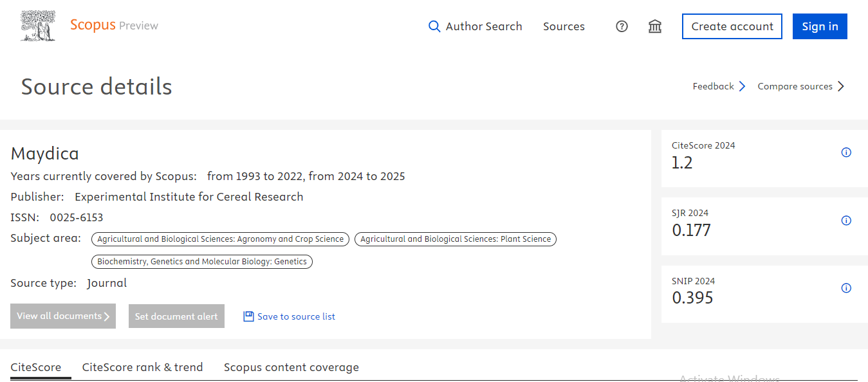The width and height of the screenshot is (868, 382).
Task: Click the CiteScore value 1.2
Action: [682, 163]
